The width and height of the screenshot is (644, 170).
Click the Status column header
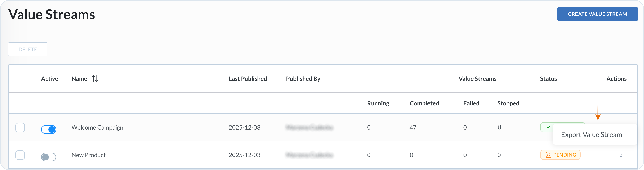tap(548, 79)
